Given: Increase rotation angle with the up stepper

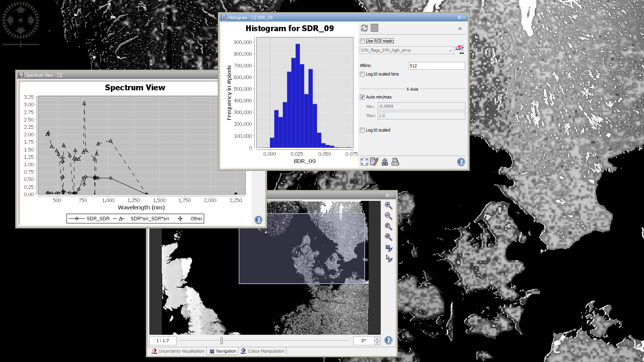Looking at the screenshot, I should (377, 339).
